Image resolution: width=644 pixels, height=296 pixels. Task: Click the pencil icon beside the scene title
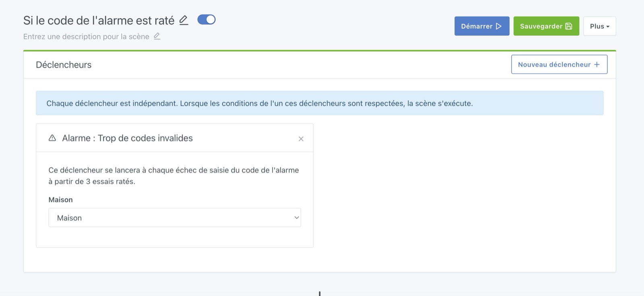pyautogui.click(x=184, y=20)
